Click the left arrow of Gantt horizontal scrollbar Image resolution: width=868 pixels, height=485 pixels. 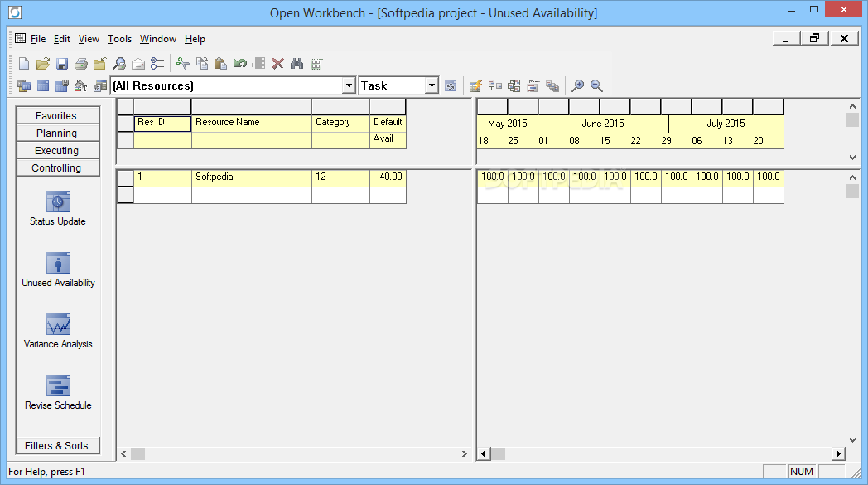click(x=483, y=454)
